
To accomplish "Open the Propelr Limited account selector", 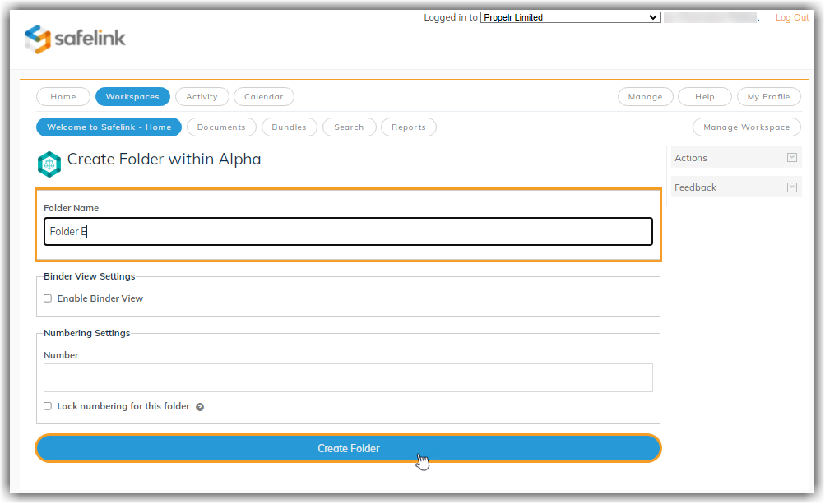I will (570, 16).
